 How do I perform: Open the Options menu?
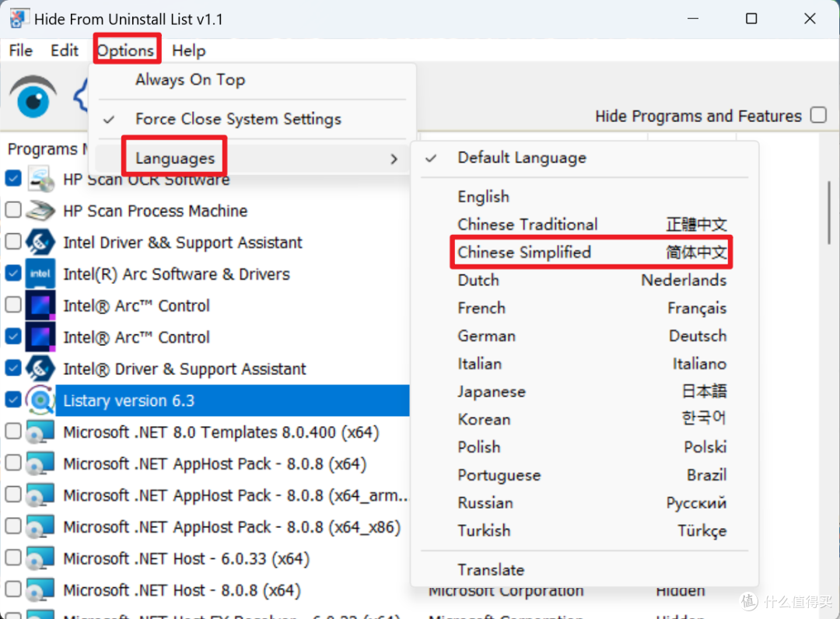click(126, 51)
